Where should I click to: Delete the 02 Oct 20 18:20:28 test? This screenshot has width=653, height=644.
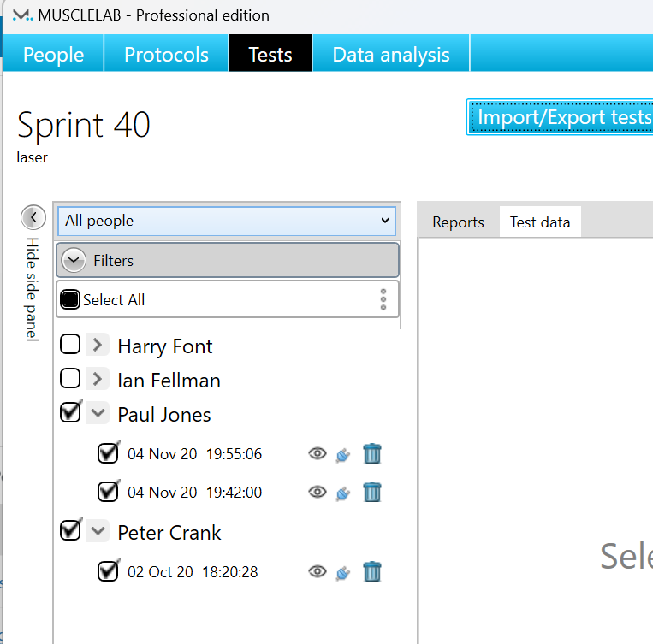pos(372,571)
